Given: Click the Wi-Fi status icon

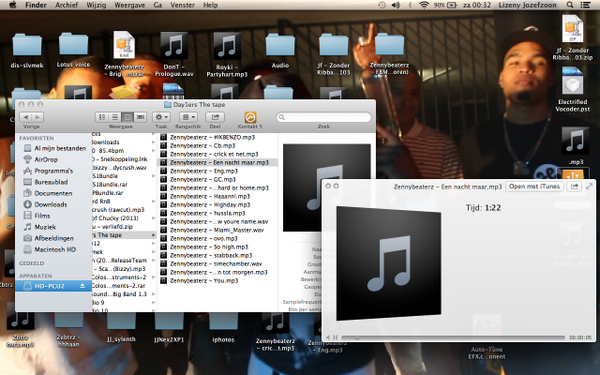Looking at the screenshot, I should click(424, 5).
